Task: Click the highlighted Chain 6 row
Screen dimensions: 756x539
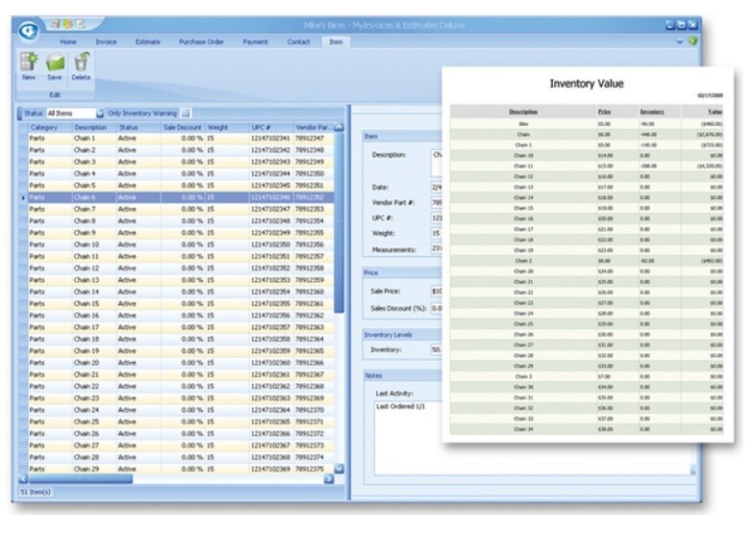Action: 181,197
